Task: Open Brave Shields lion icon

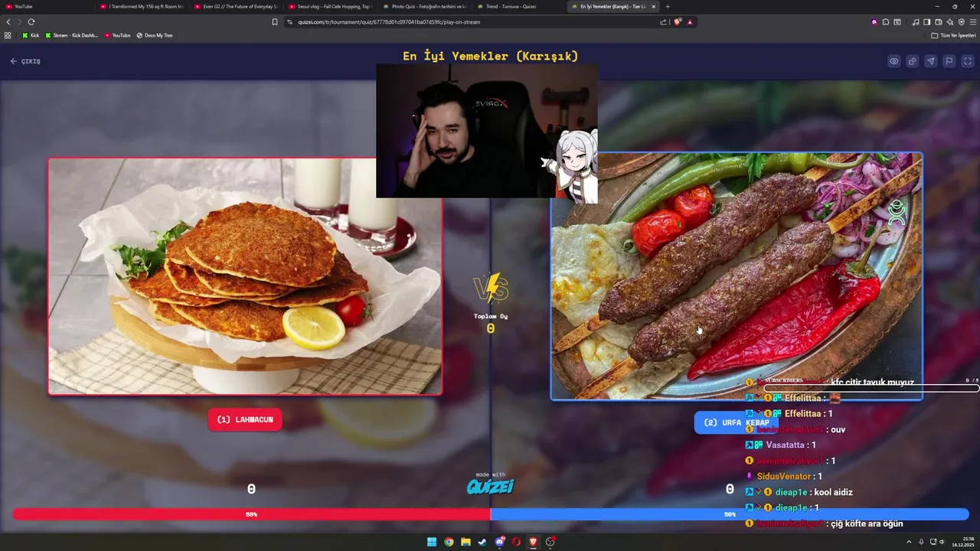Action: [x=678, y=22]
